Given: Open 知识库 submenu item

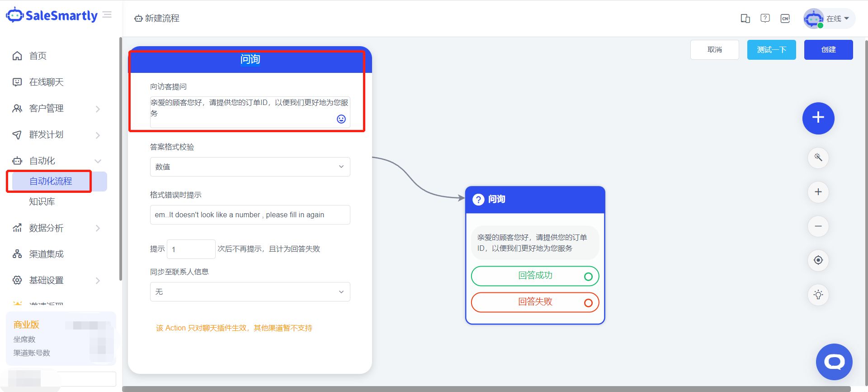Looking at the screenshot, I should coord(42,201).
